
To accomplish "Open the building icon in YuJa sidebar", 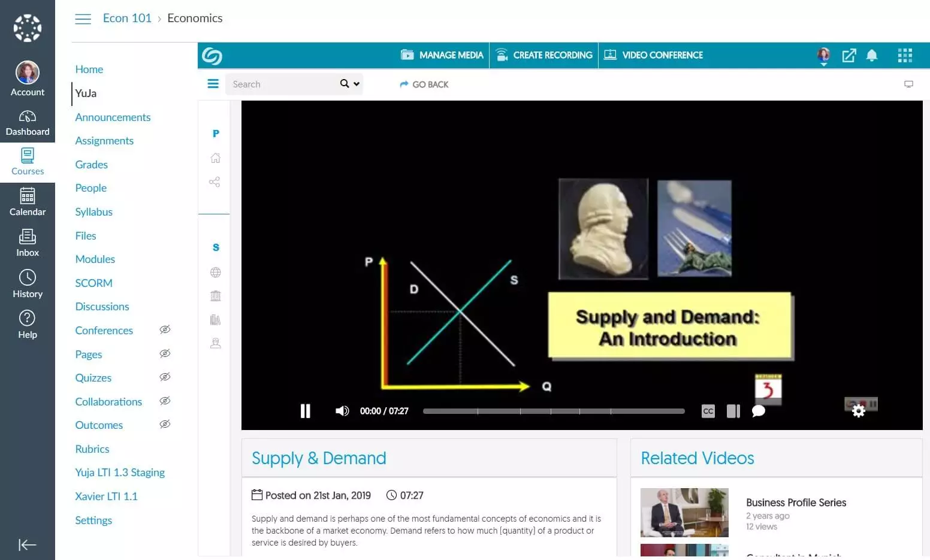I will coord(216,296).
